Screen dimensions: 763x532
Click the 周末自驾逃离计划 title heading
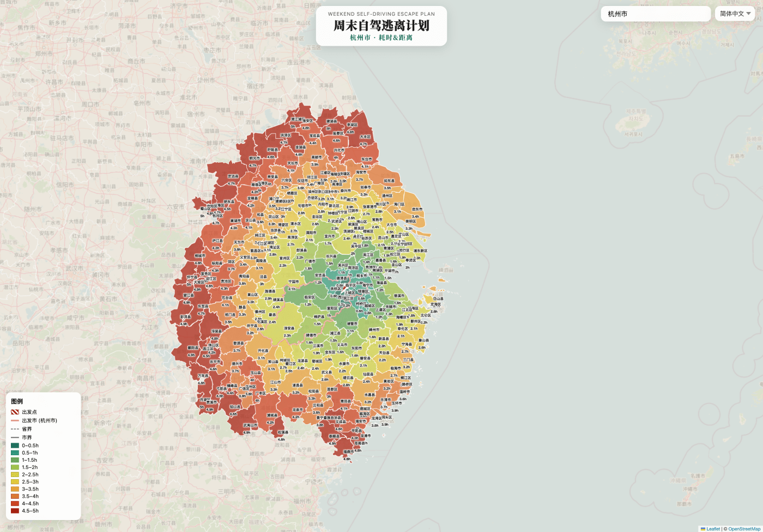tap(381, 26)
